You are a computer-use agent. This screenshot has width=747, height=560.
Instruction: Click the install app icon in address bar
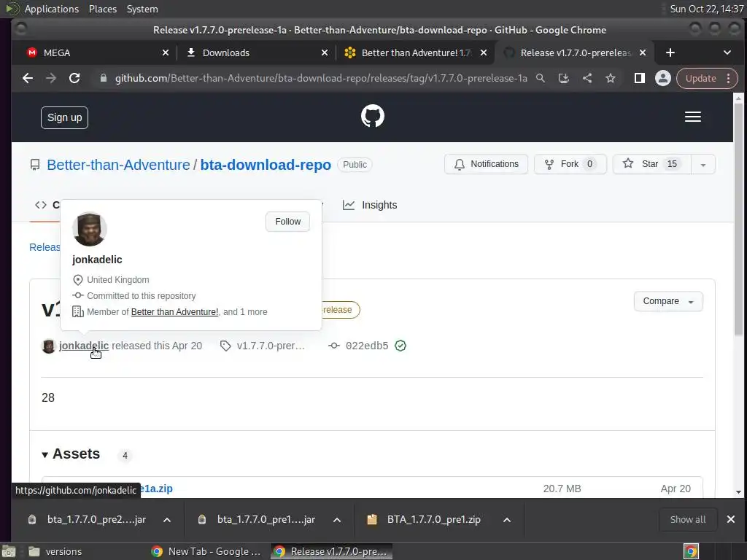(564, 78)
